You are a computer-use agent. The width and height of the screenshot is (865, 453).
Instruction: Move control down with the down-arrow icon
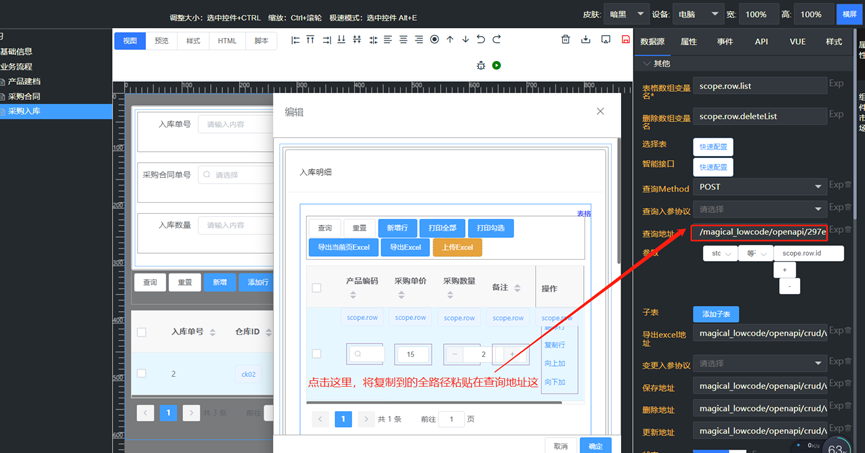coord(466,40)
